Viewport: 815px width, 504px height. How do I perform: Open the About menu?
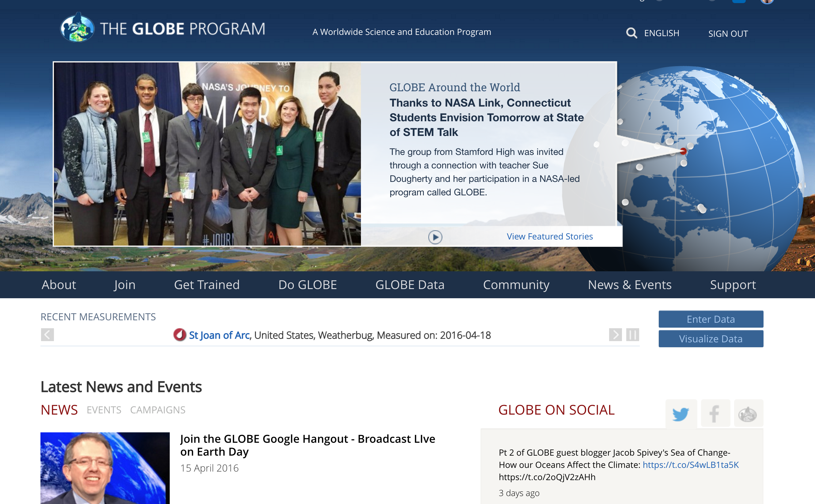(59, 285)
